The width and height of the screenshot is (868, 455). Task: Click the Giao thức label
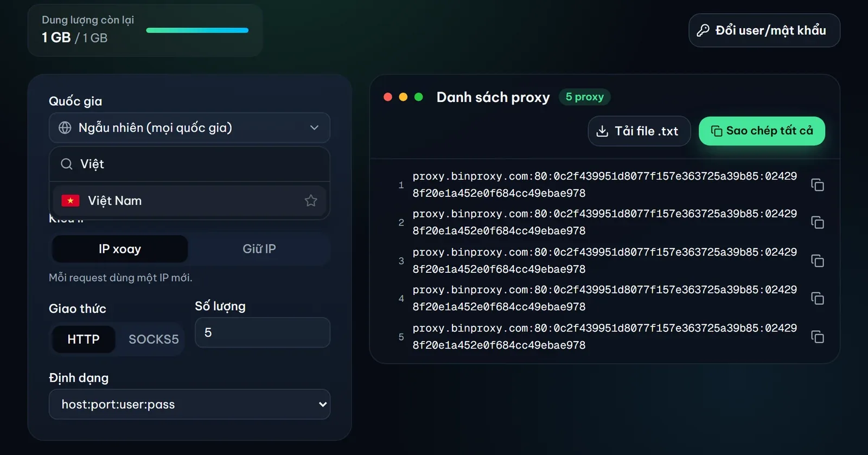tap(78, 309)
